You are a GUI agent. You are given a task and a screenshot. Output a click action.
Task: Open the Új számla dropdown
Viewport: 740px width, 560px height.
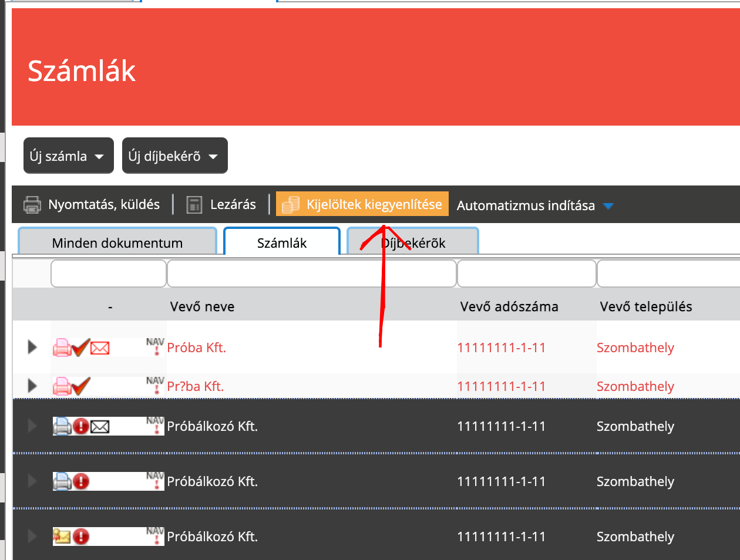pos(68,156)
